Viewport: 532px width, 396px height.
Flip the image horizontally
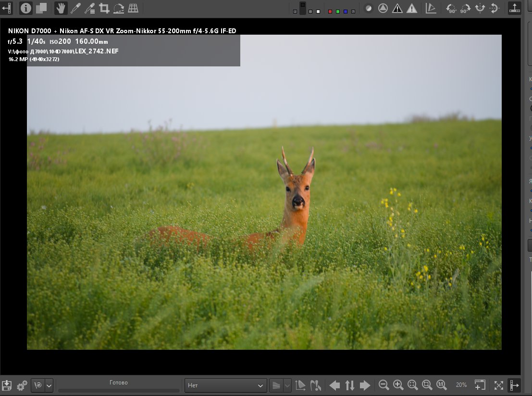pos(480,8)
